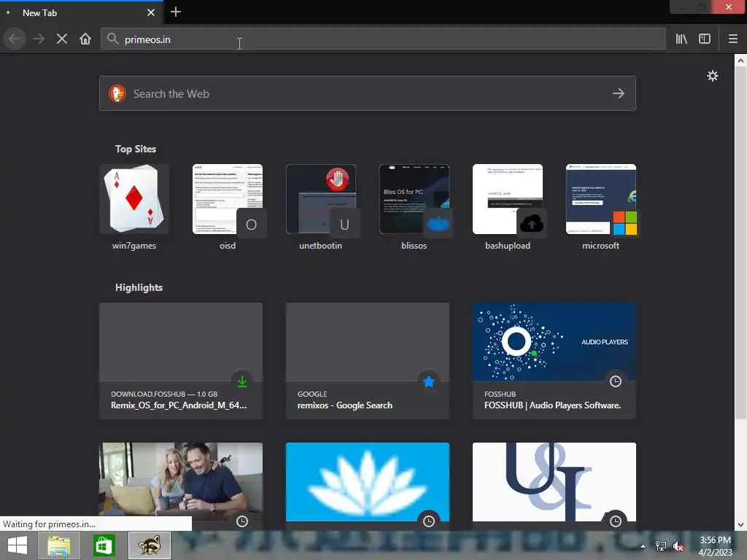
Task: Open Remix_OS_for_PC download highlight card
Action: 181,361
